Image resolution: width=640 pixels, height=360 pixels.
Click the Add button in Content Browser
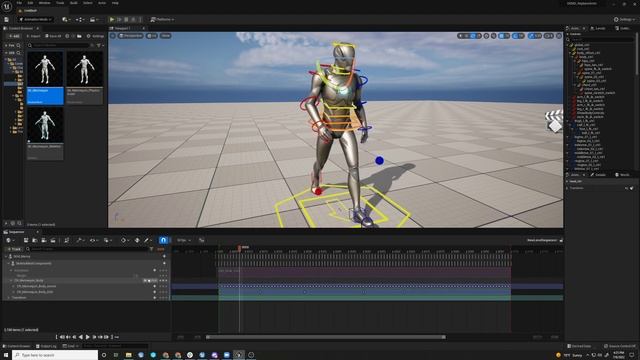(x=14, y=36)
